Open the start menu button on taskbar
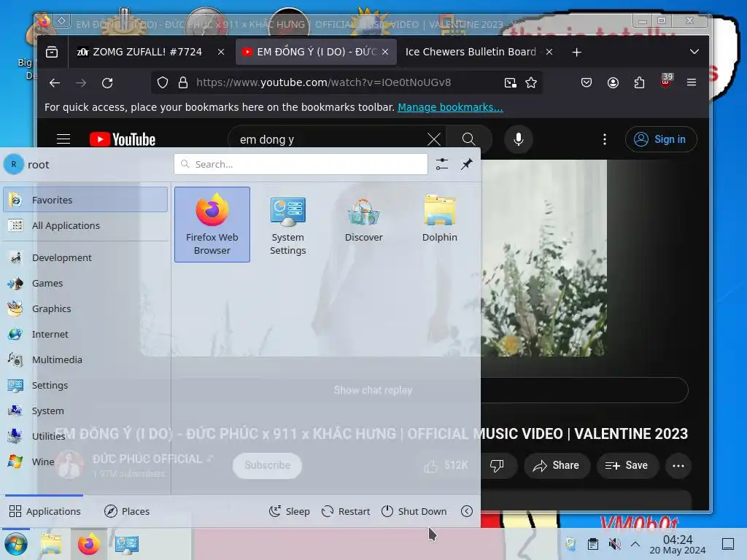The width and height of the screenshot is (747, 560). (x=16, y=544)
